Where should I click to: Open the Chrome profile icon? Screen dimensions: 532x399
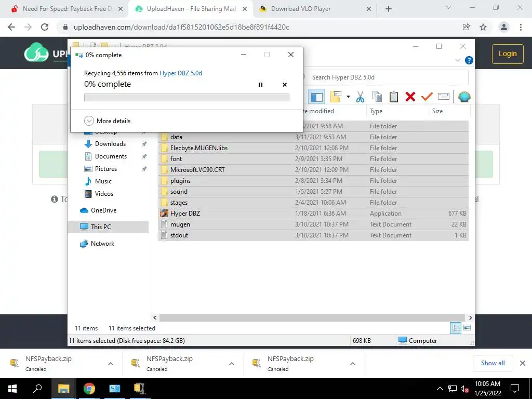[504, 27]
